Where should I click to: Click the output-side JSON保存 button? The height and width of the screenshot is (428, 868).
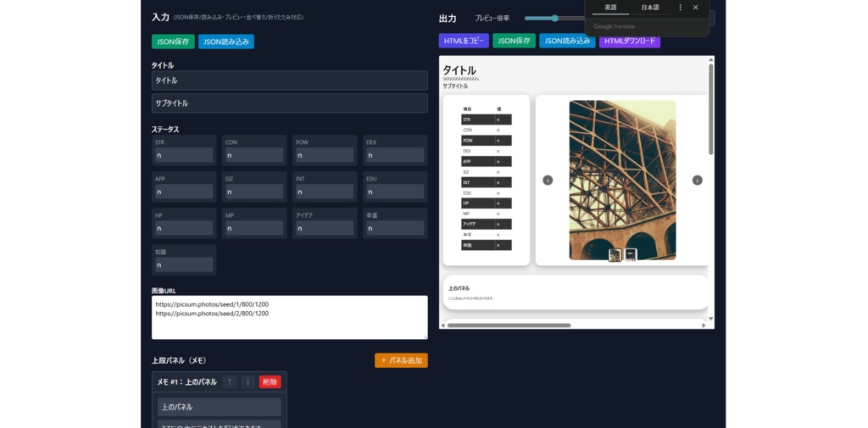point(515,41)
